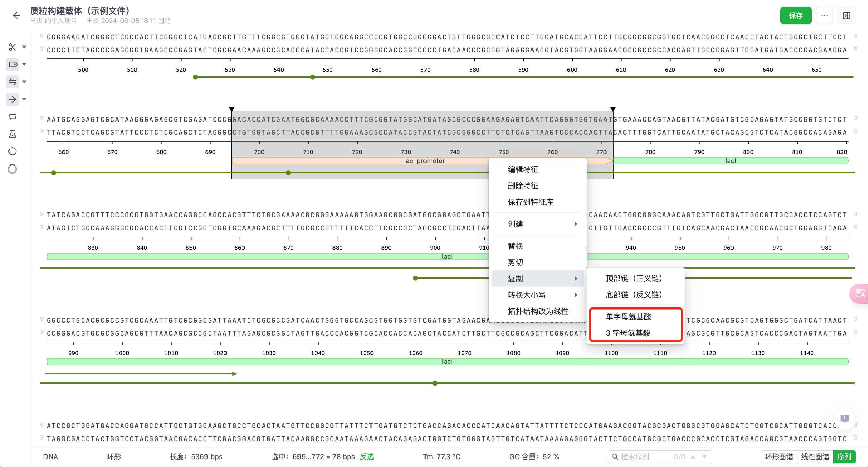This screenshot has width=868, height=467.
Task: Click the pink translate floating button
Action: [x=860, y=293]
